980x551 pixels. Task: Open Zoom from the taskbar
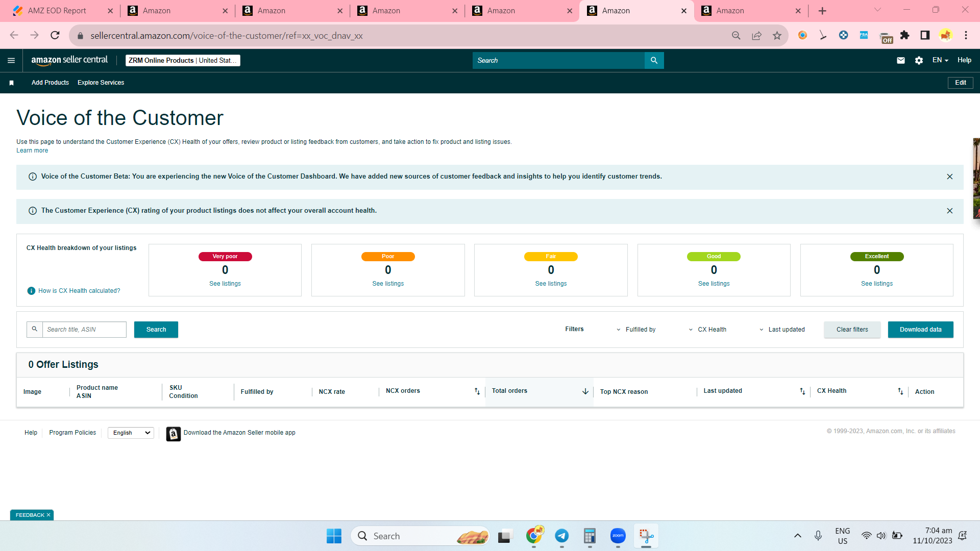point(618,536)
